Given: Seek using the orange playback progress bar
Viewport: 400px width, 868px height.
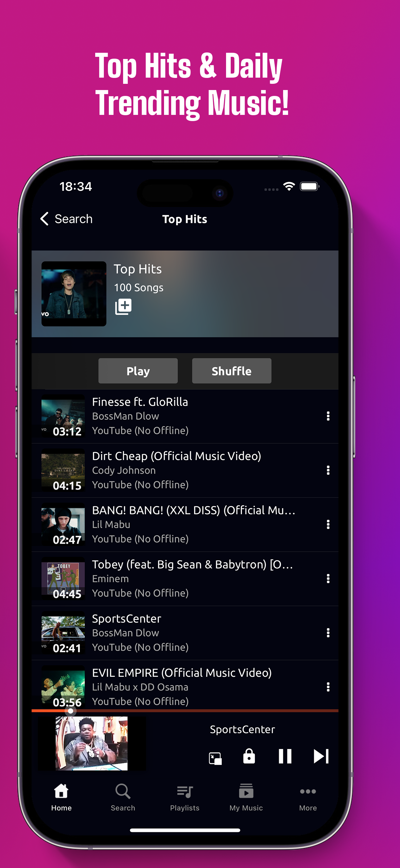Looking at the screenshot, I should click(x=185, y=711).
